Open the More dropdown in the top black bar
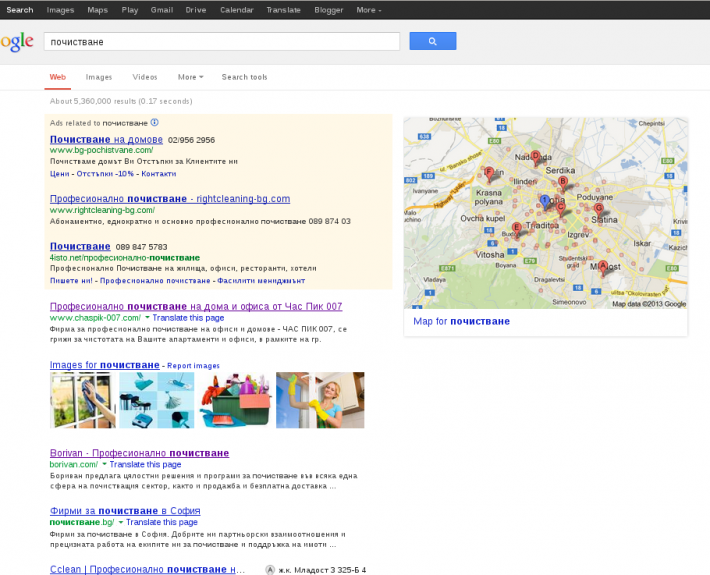 pos(369,10)
